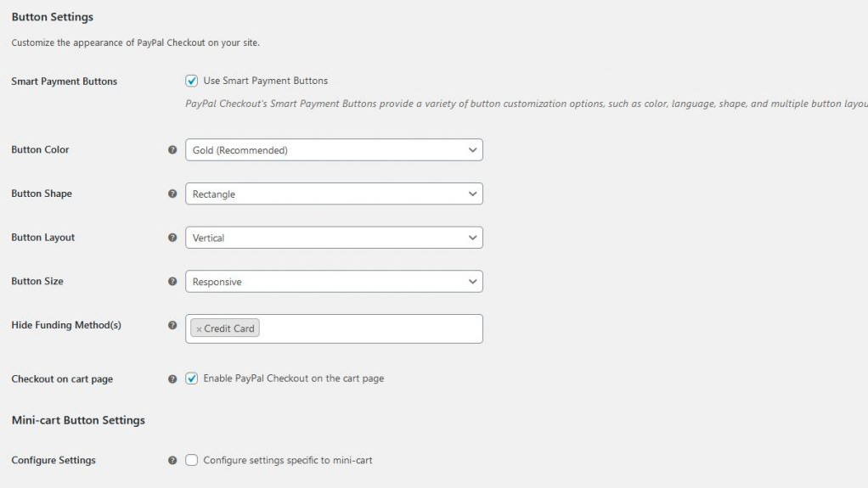Select the Credit Card tag text
The width and height of the screenshot is (868, 488).
tap(229, 329)
